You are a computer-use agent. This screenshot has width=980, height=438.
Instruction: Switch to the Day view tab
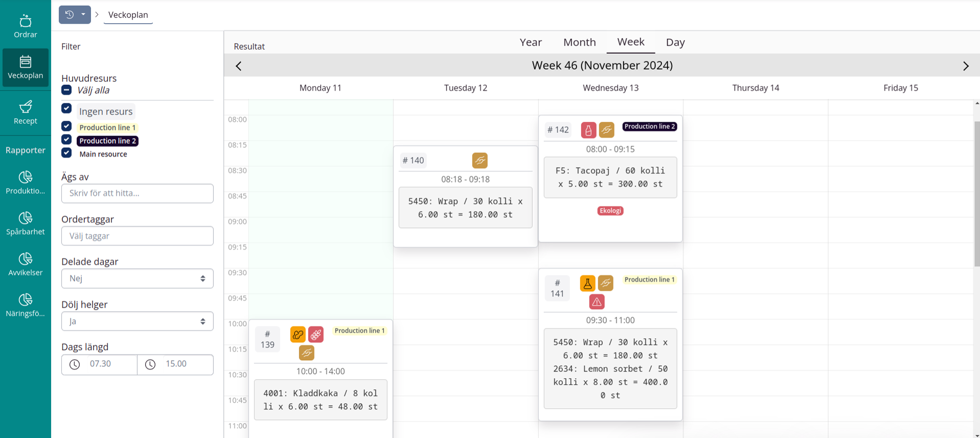click(675, 42)
